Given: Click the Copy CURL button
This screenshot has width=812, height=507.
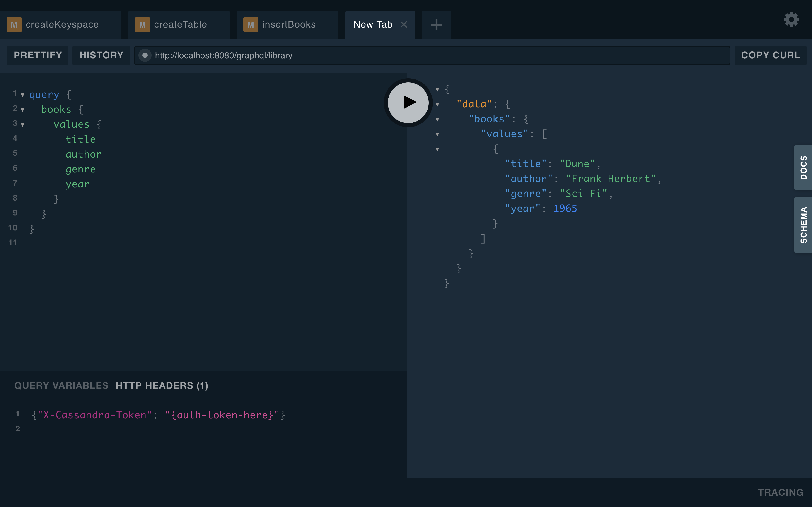Looking at the screenshot, I should 770,55.
